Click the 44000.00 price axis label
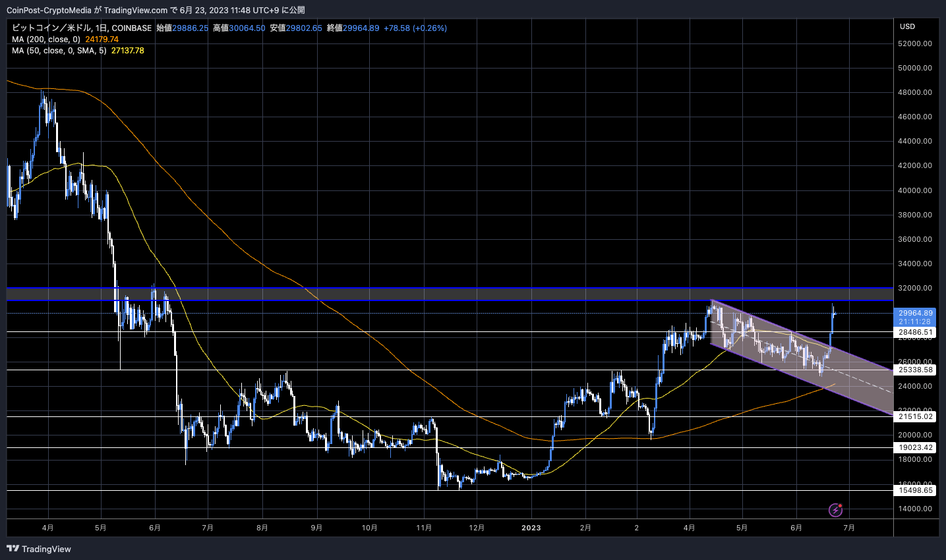946x560 pixels. [x=916, y=141]
